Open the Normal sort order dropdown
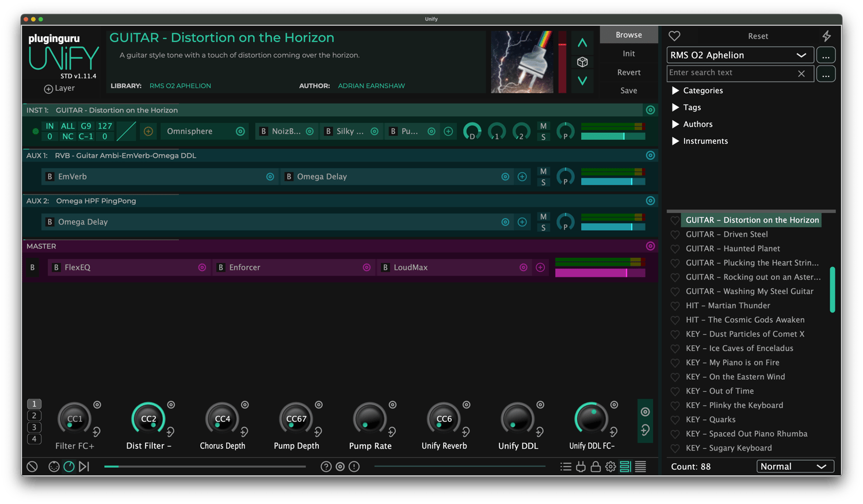The height and width of the screenshot is (504, 863). click(795, 467)
